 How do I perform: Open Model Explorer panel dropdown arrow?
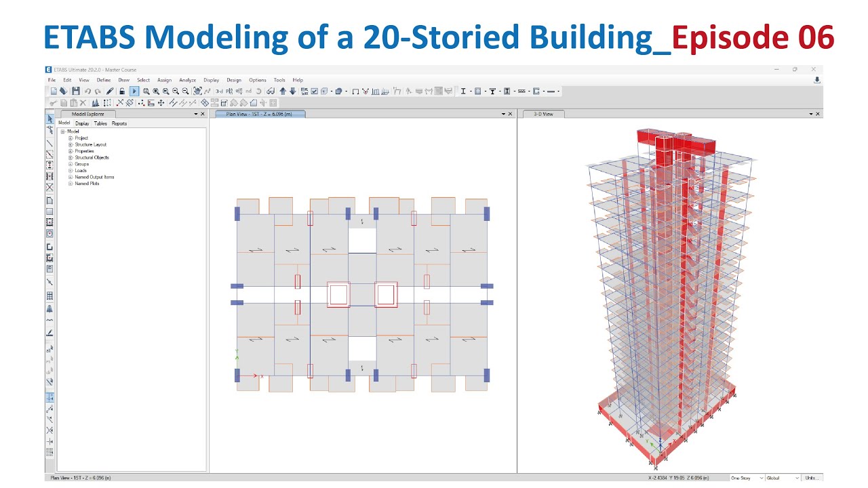(x=196, y=114)
